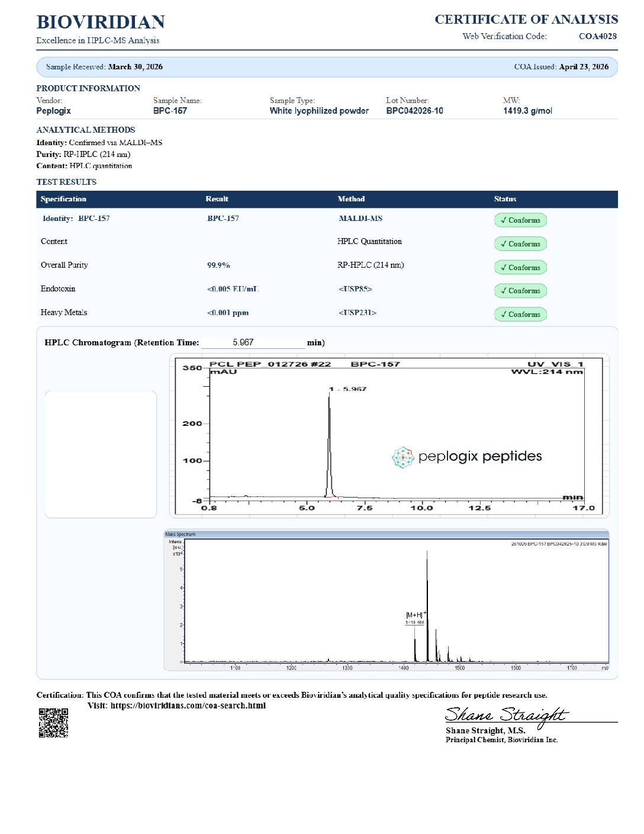Viewport: 644px width, 834px height.
Task: Click the 99.9% purity result
Action: pos(218,265)
